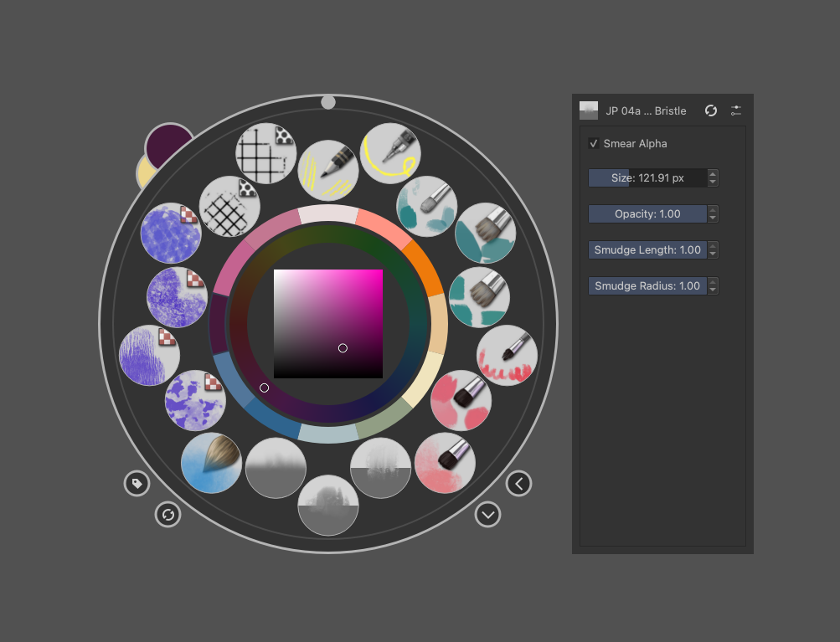840x642 pixels.
Task: Choose the ink pen preset with yellow curl
Action: pos(390,153)
